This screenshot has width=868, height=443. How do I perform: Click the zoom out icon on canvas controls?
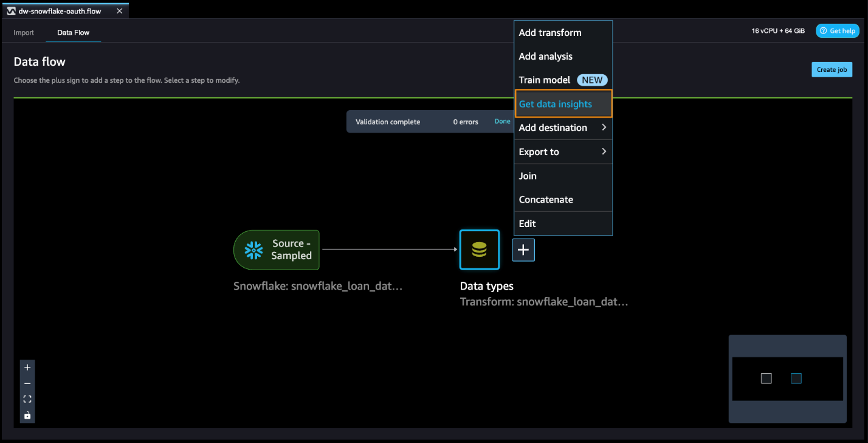coord(27,383)
